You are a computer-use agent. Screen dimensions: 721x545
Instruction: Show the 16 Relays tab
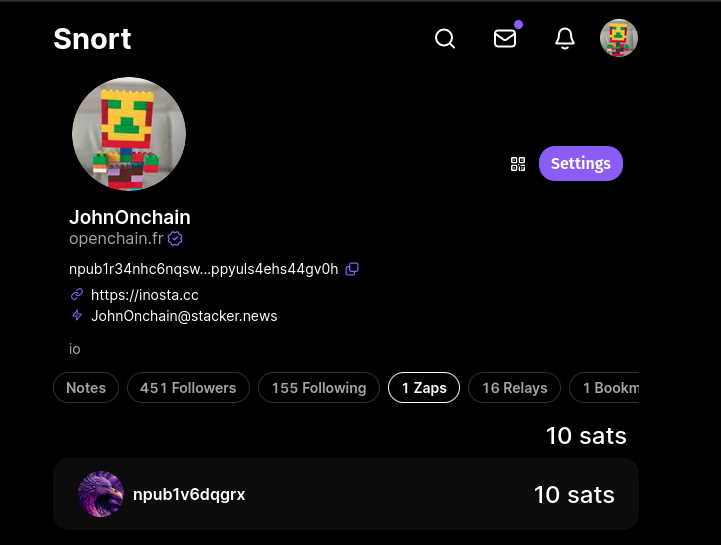coord(514,388)
